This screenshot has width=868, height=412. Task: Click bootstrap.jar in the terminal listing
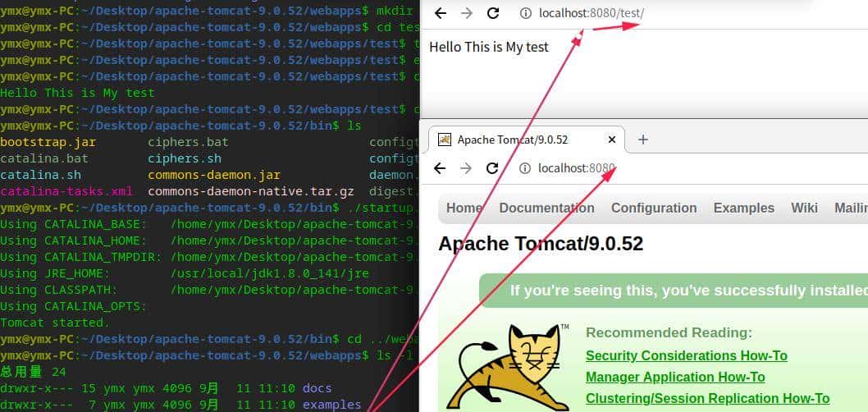point(48,142)
